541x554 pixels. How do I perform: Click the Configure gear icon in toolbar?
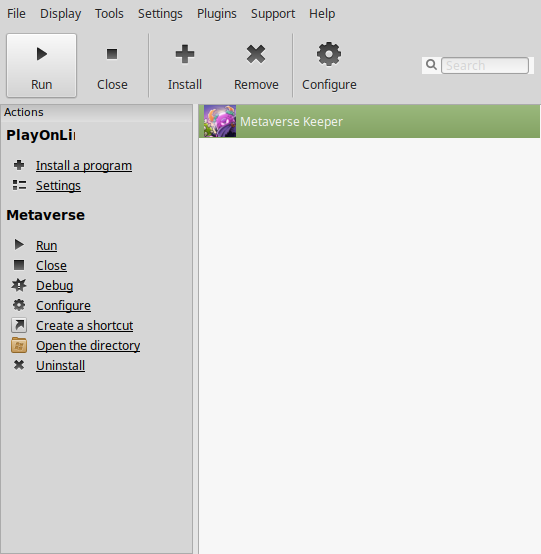click(329, 54)
